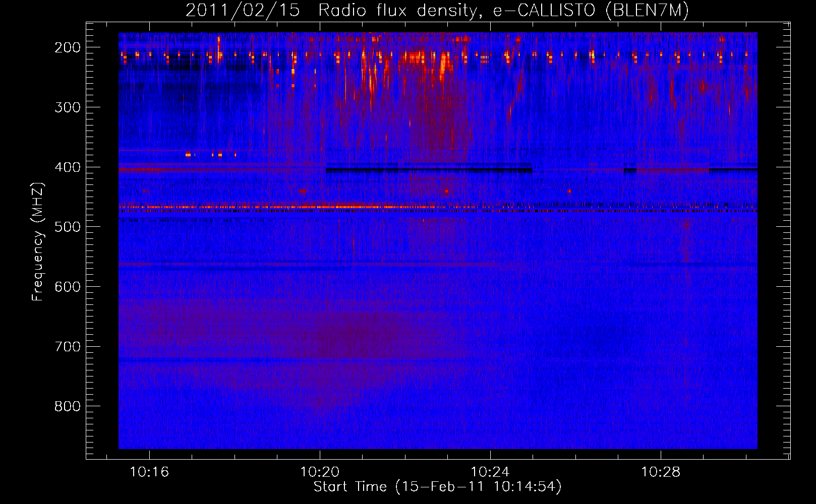Click the 'Start Time (15-Feb-11 10:14:54)' label
The image size is (816, 504).
[x=437, y=487]
